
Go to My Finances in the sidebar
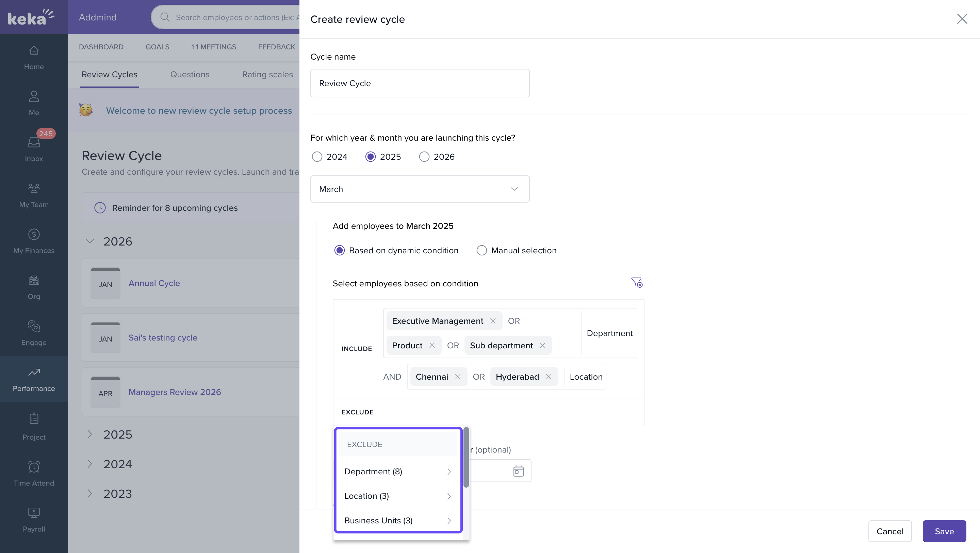click(x=34, y=240)
